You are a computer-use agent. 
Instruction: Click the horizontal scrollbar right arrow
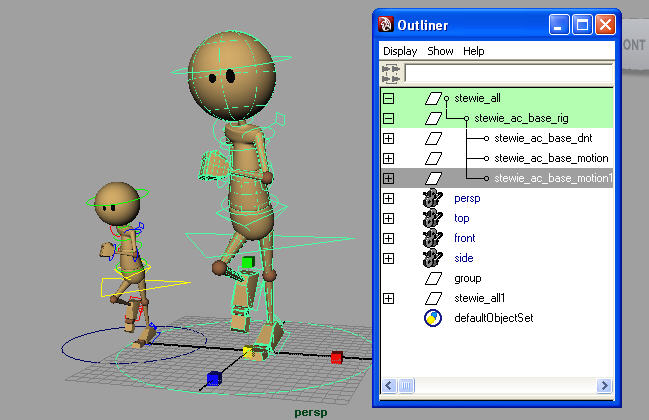(604, 386)
